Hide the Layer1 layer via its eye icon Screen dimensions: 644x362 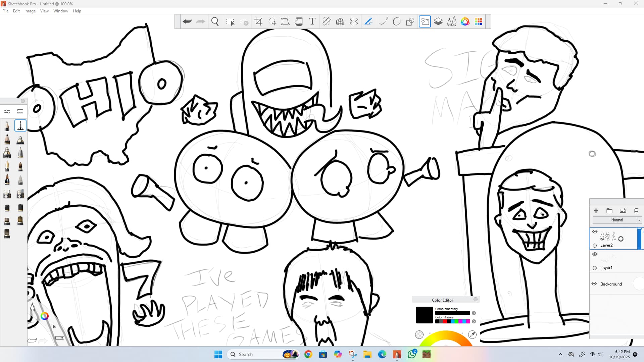(595, 254)
